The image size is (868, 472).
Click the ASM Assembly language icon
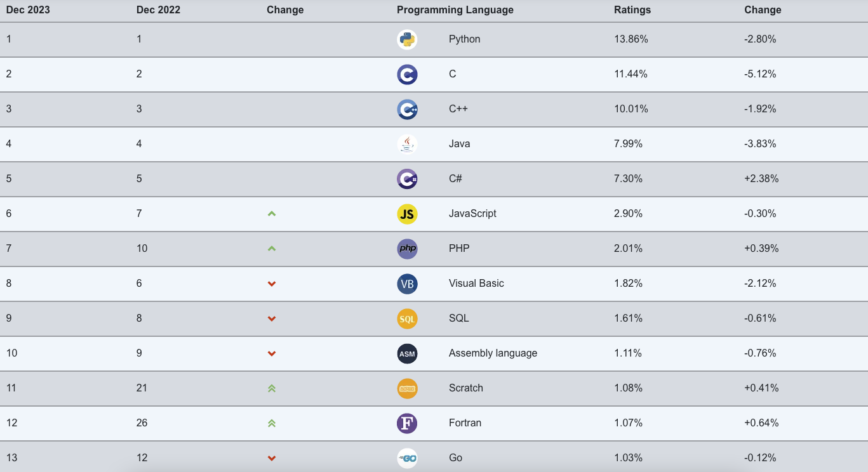407,353
